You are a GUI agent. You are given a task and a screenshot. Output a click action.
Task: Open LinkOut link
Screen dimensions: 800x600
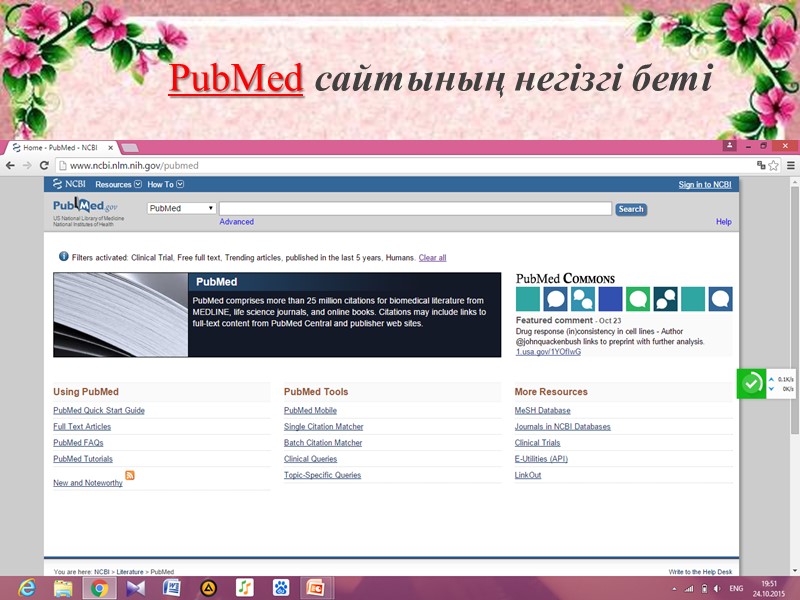click(x=528, y=475)
